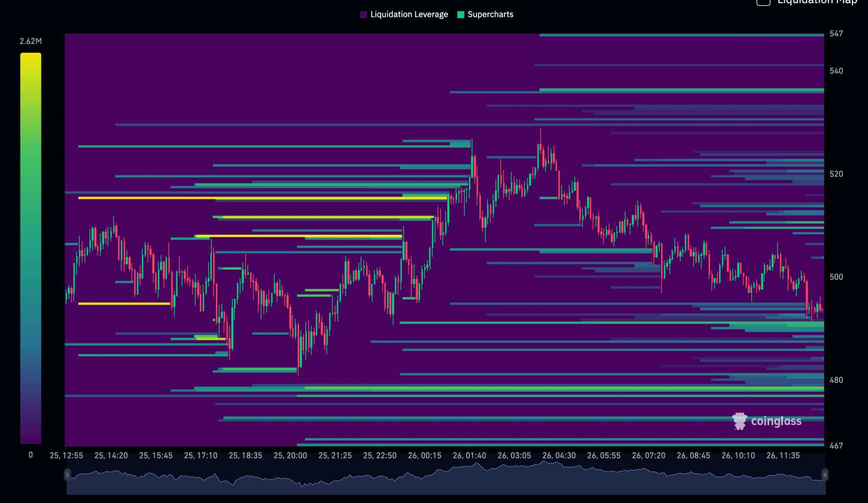Image resolution: width=868 pixels, height=503 pixels.
Task: Click the coinglass bear logo watermark
Action: (x=740, y=421)
